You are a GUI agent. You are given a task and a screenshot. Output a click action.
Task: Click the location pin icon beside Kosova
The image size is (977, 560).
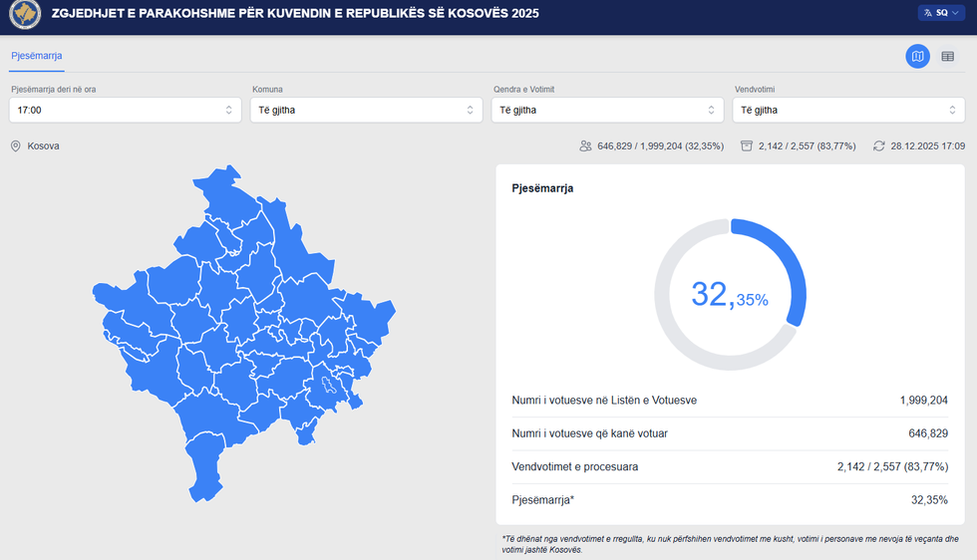coord(16,146)
